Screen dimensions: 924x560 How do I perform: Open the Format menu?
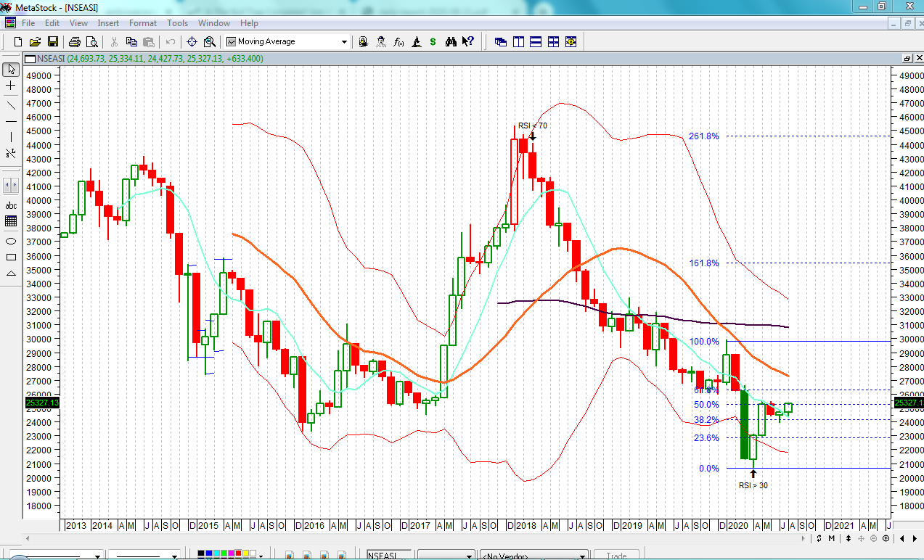tap(142, 23)
